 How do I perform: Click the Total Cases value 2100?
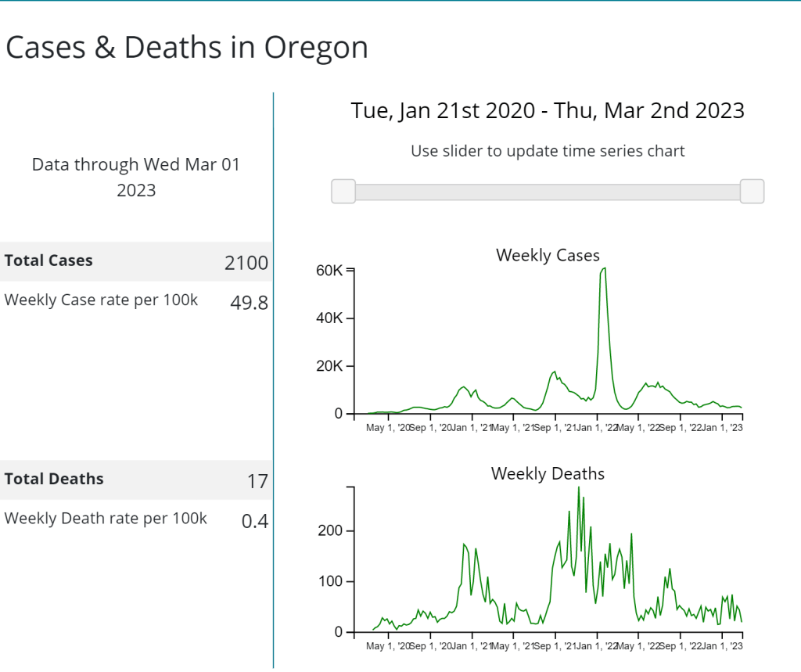(246, 263)
